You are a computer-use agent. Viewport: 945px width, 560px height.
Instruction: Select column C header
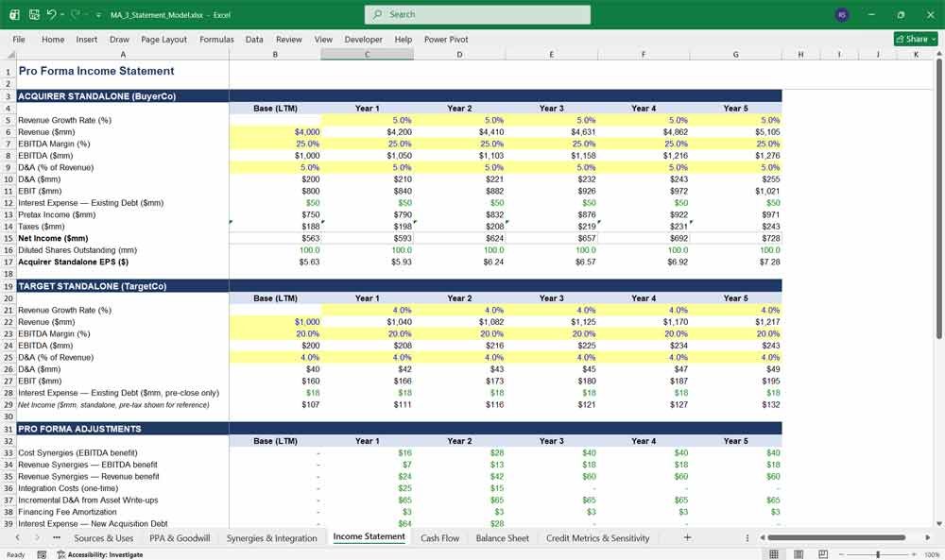[x=367, y=54]
